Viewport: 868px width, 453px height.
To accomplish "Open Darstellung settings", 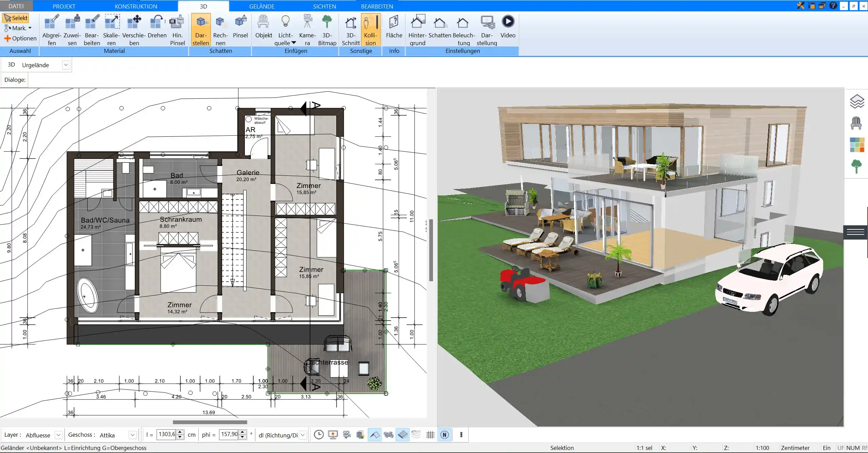I will [487, 30].
